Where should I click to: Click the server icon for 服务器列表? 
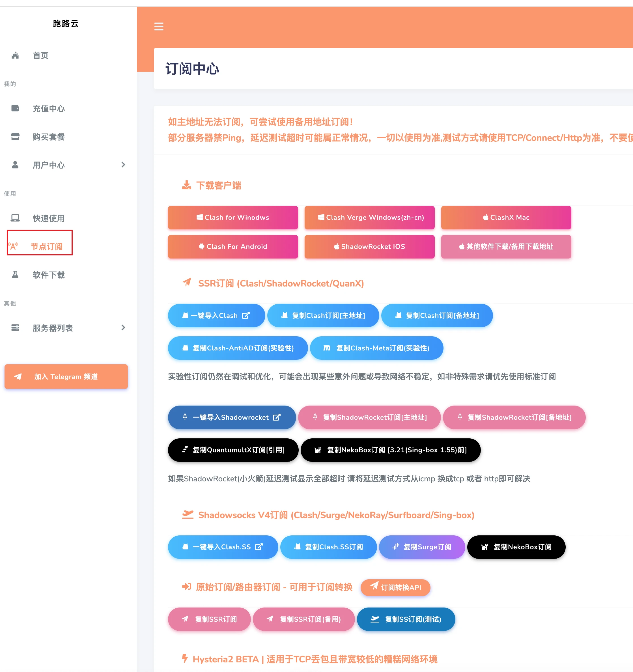tap(15, 328)
